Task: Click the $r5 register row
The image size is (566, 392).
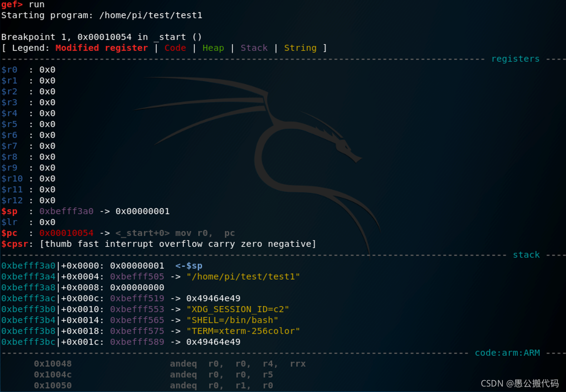Action: [28, 124]
